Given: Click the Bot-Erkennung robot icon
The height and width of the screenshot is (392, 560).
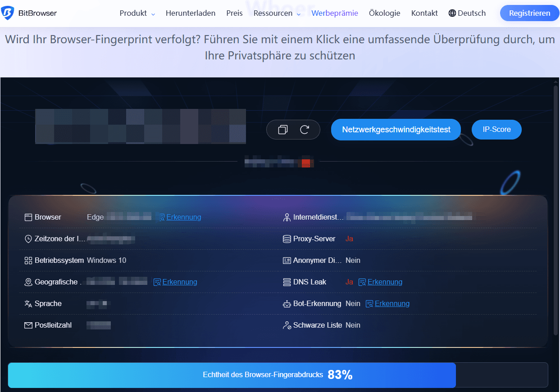Looking at the screenshot, I should [x=287, y=303].
